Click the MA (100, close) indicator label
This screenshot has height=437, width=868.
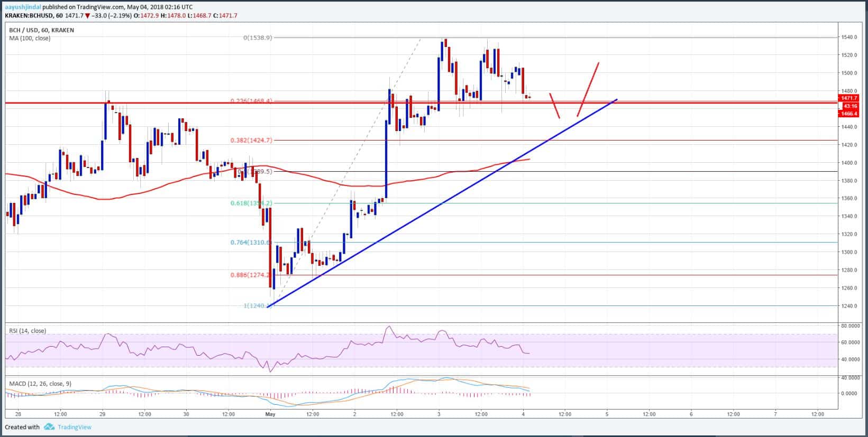click(30, 38)
